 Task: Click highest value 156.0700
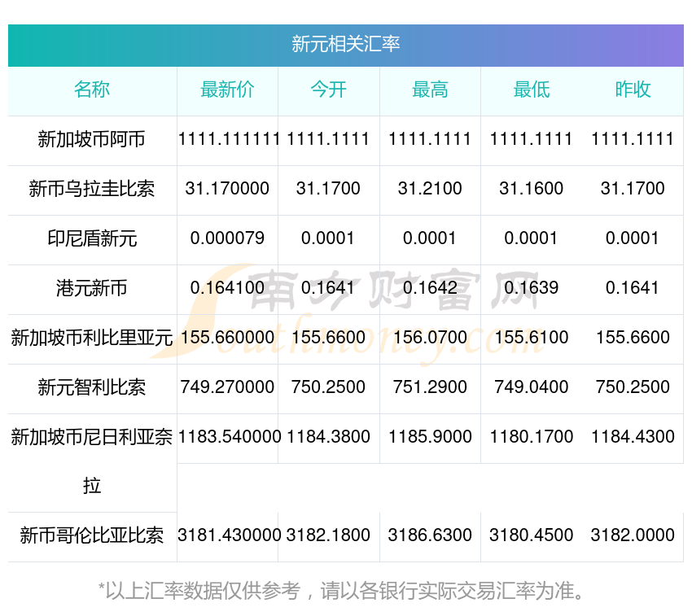pyautogui.click(x=430, y=338)
